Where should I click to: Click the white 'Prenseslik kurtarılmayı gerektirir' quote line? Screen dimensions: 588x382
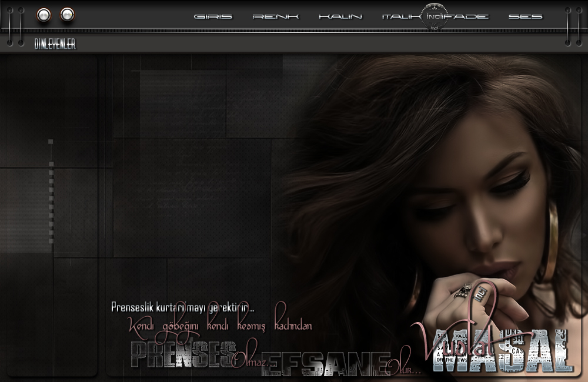point(183,307)
